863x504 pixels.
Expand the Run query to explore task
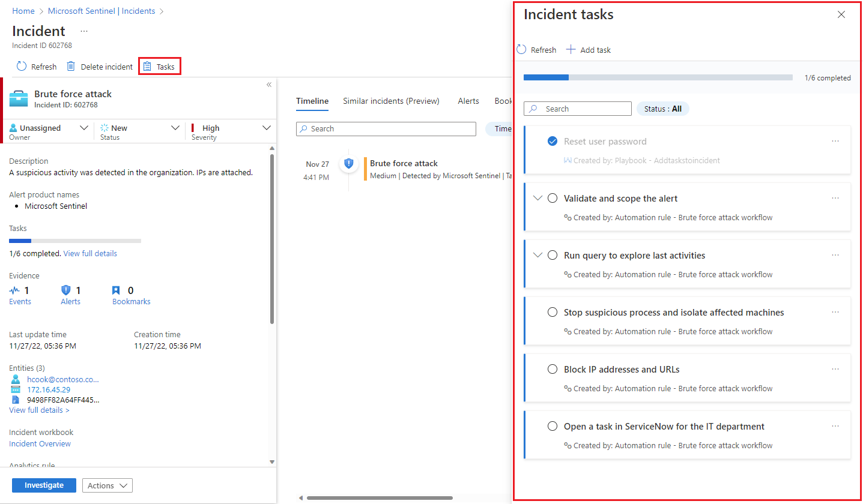click(x=538, y=254)
